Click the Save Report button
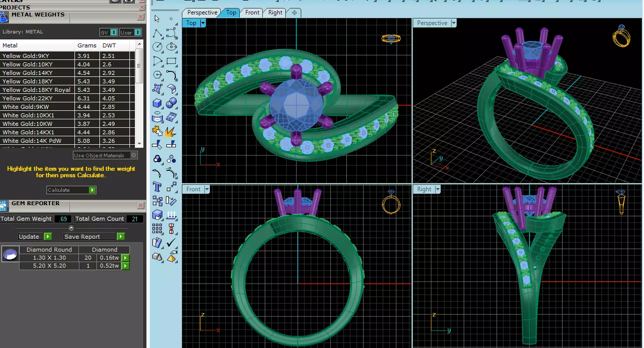644x348 pixels. 94,237
